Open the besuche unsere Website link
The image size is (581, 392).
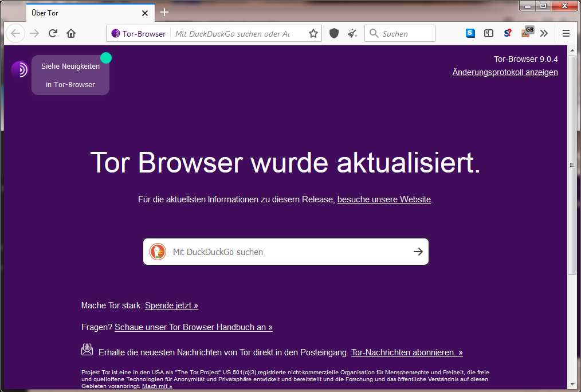pyautogui.click(x=384, y=199)
